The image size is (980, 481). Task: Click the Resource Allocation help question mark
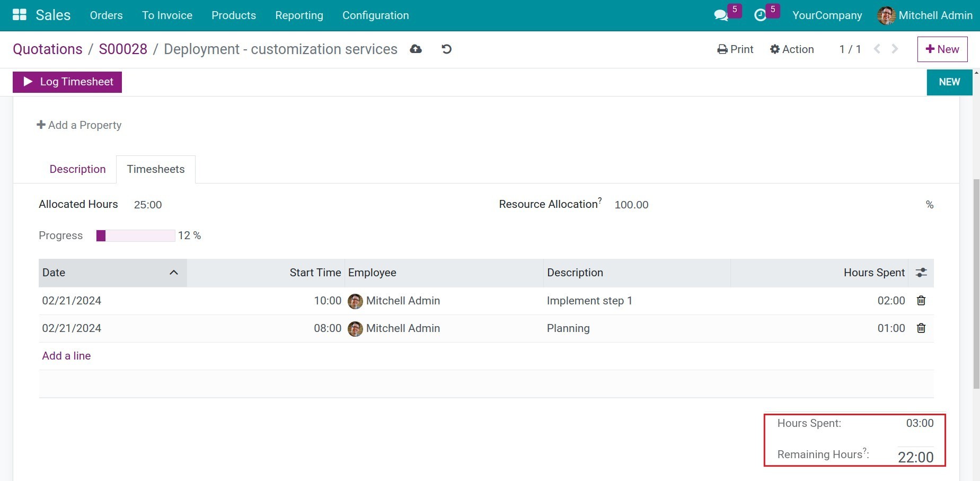(x=600, y=200)
